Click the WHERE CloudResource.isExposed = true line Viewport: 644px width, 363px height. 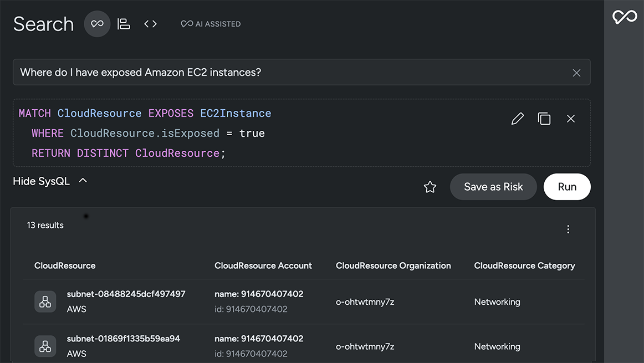coord(149,134)
